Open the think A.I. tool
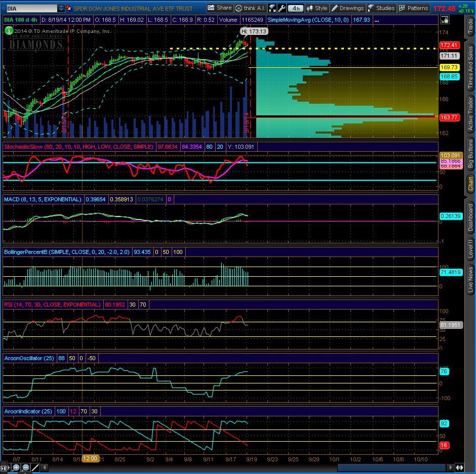Screen dimensions: 476x474 coord(251,8)
